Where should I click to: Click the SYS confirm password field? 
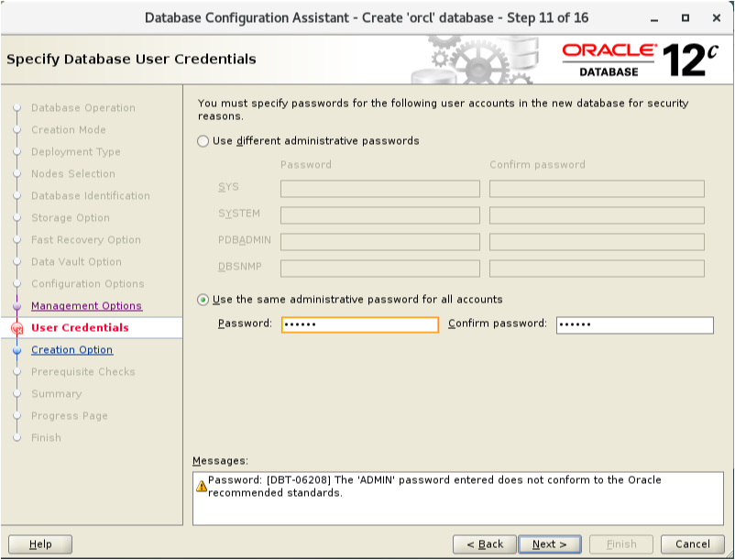coord(597,189)
